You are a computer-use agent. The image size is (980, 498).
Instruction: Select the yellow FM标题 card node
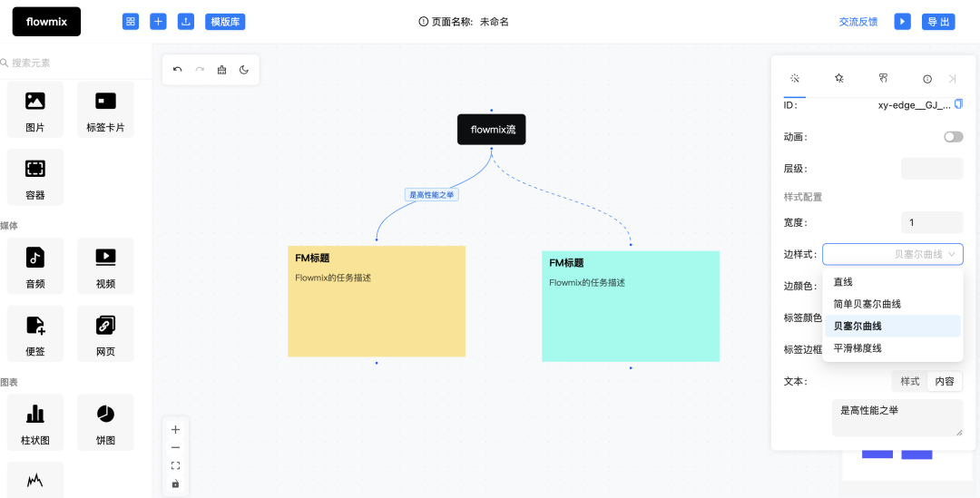pos(377,301)
